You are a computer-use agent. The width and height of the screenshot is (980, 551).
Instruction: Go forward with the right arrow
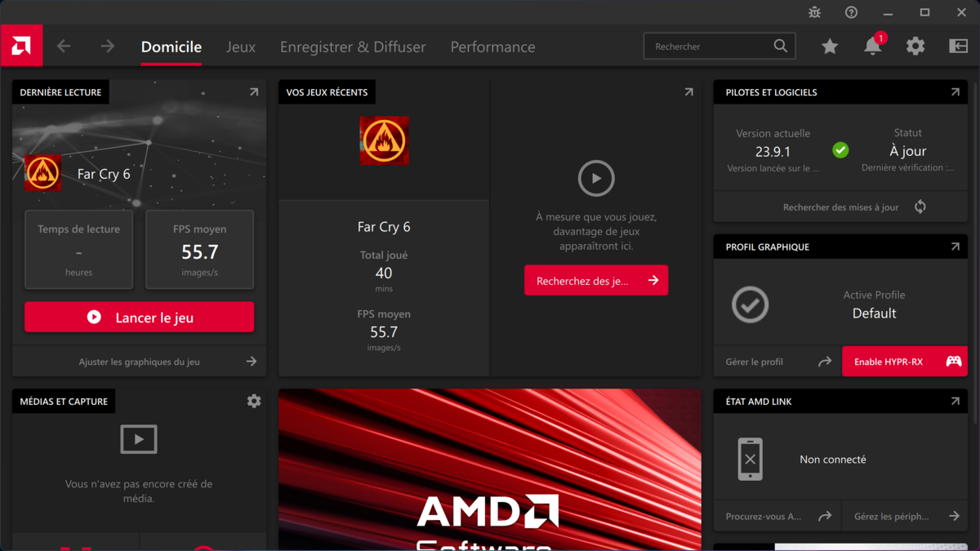coord(108,47)
